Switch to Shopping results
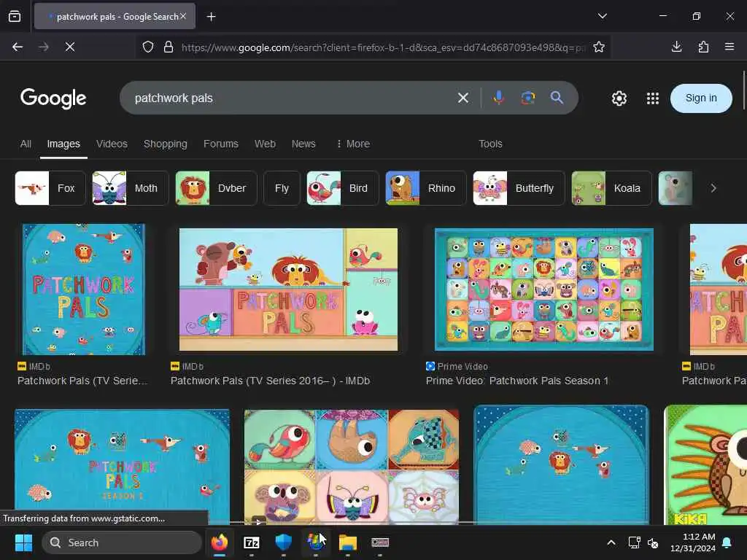The width and height of the screenshot is (747, 560). 166,144
